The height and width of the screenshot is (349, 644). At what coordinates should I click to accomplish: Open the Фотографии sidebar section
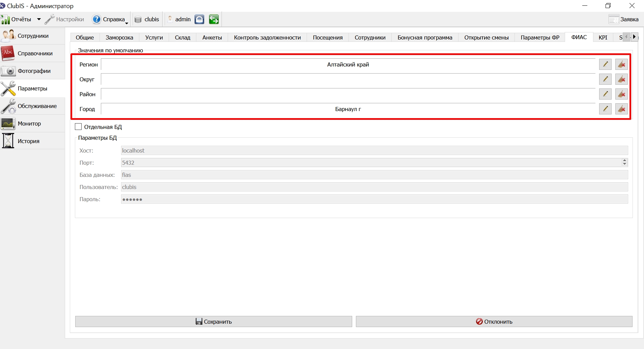click(x=32, y=71)
